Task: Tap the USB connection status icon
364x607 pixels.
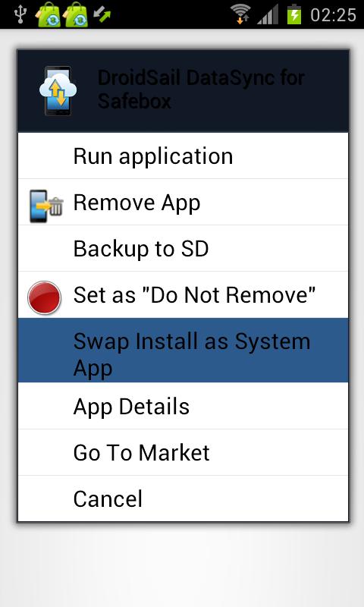Action: pyautogui.click(x=19, y=14)
